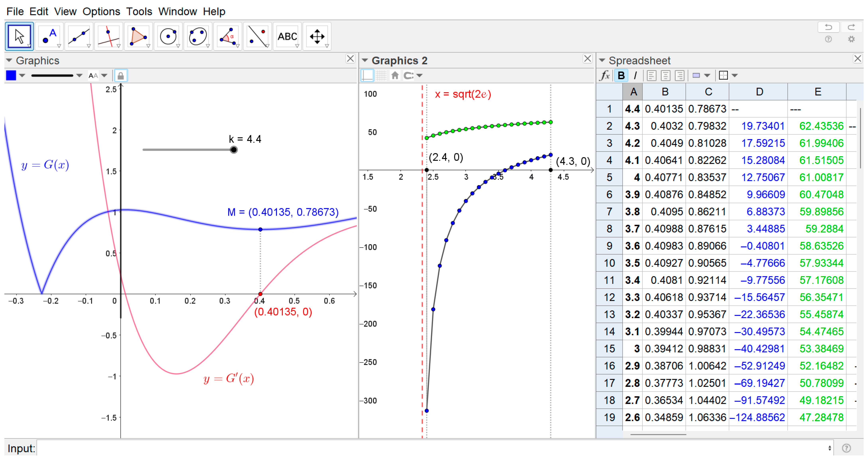Toggle grid display in Graphics 2
The image size is (868, 461).
click(x=381, y=75)
